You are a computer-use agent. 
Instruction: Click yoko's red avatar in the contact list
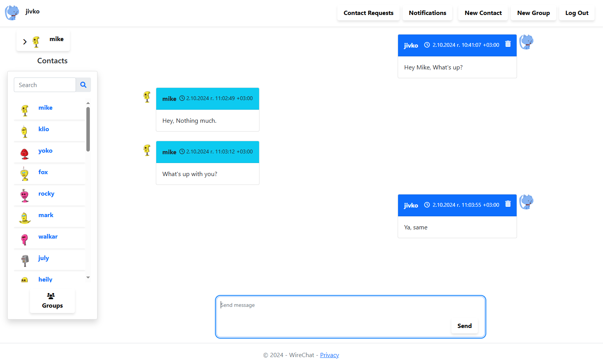[25, 153]
